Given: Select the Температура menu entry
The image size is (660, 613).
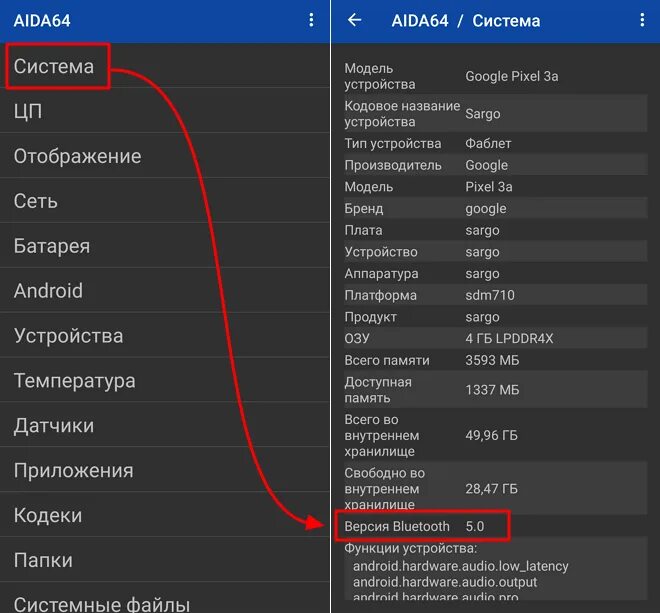Looking at the screenshot, I should [x=165, y=381].
